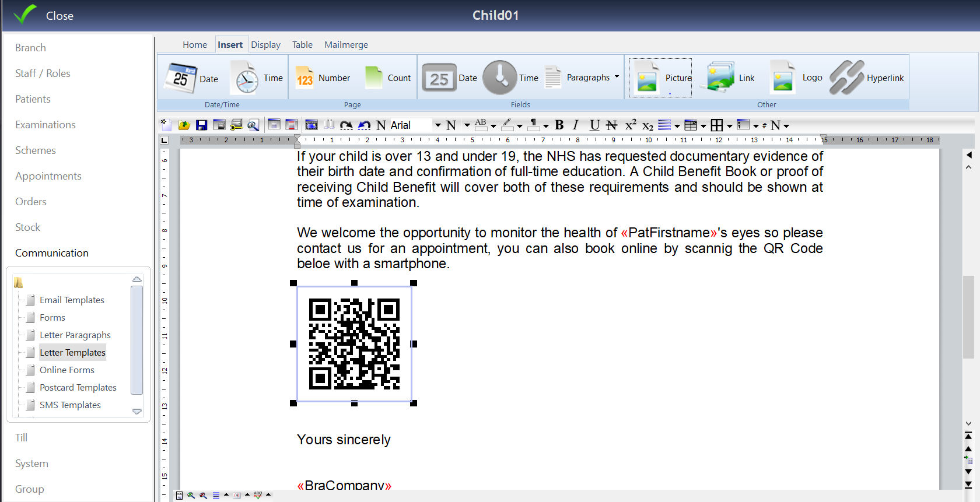The image size is (980, 502).
Task: Open the Appointments section
Action: click(48, 176)
